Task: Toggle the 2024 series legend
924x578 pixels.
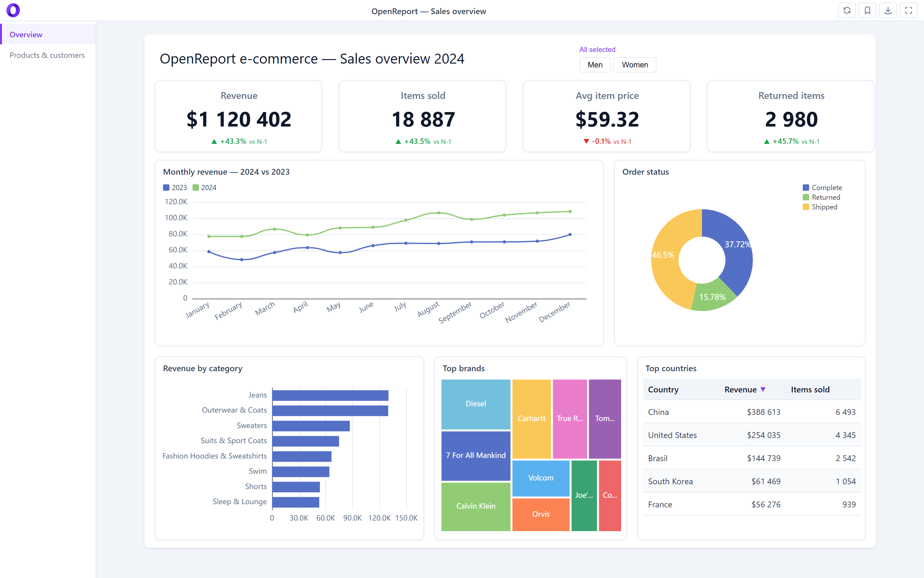Action: [x=204, y=188]
